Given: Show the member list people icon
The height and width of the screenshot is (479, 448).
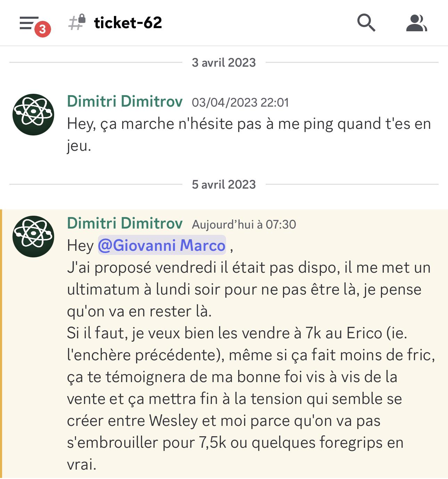Looking at the screenshot, I should pos(416,23).
